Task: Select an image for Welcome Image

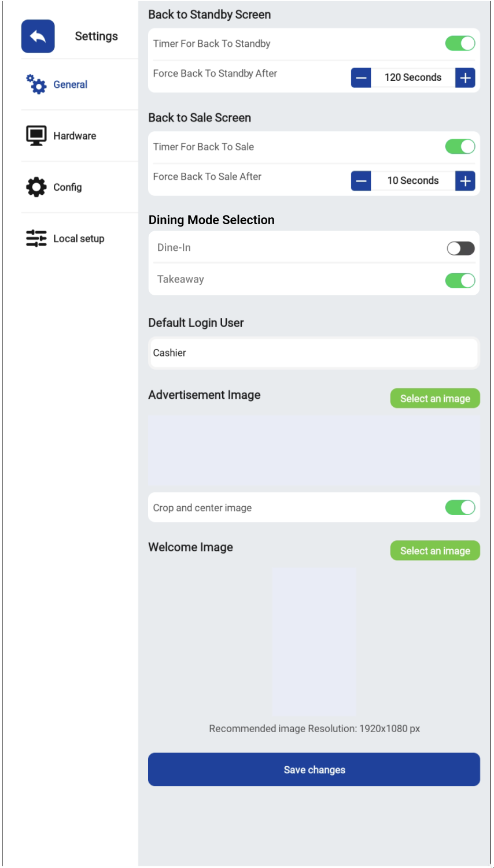Action: [435, 551]
